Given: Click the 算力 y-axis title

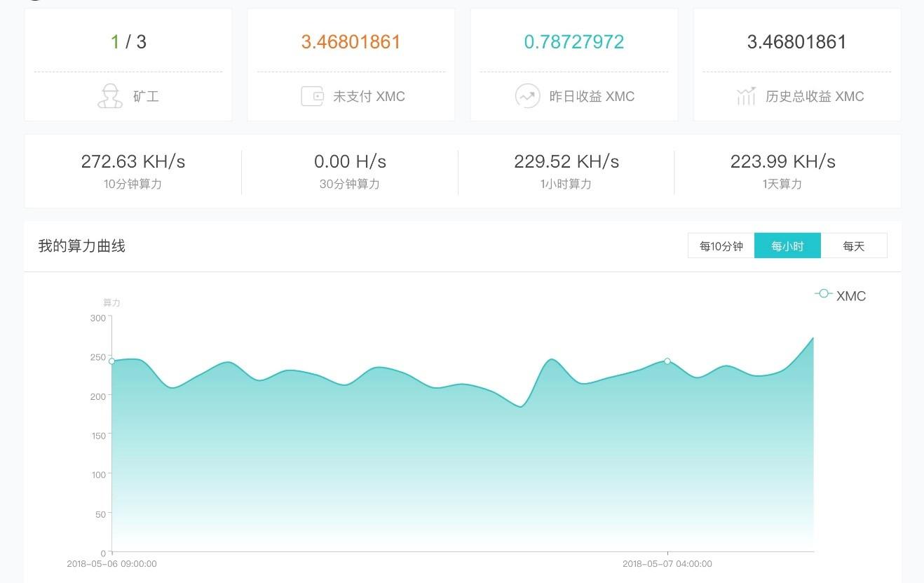Looking at the screenshot, I should [x=111, y=302].
